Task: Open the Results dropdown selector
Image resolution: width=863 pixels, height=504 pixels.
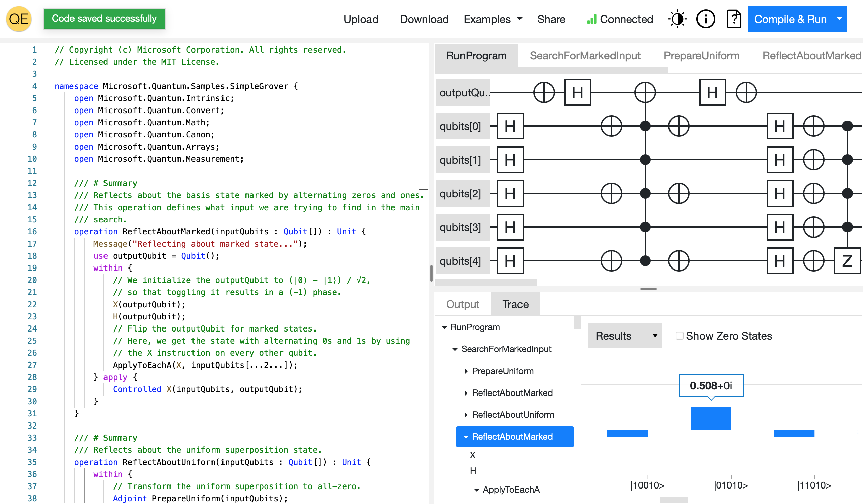Action: click(624, 336)
